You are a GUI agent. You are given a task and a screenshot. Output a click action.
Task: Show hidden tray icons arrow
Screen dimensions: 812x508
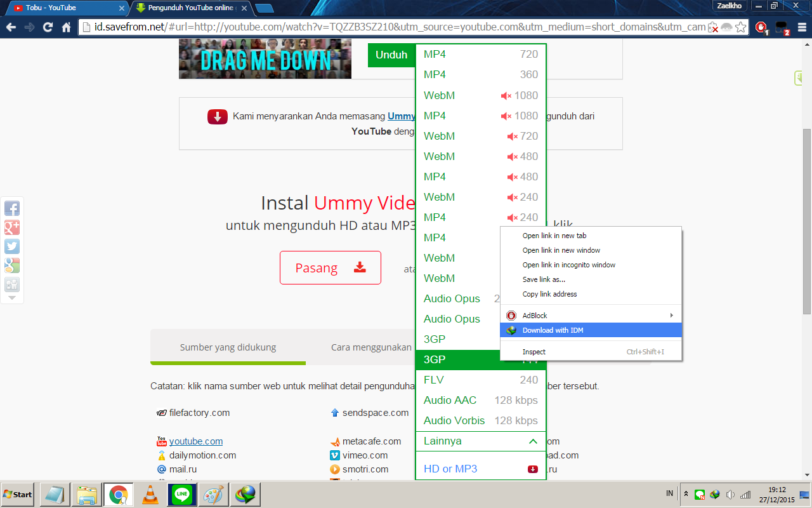(686, 493)
